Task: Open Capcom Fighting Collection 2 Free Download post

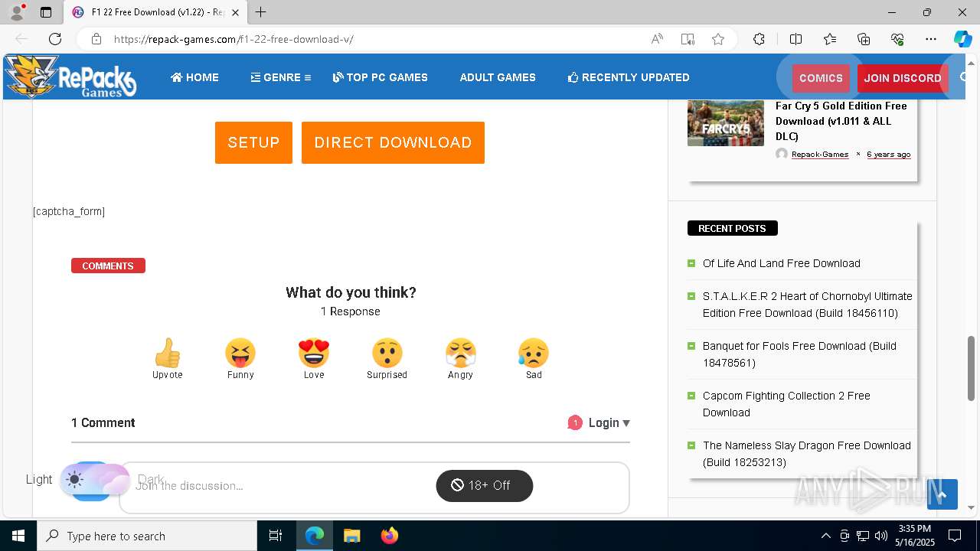Action: pos(786,404)
